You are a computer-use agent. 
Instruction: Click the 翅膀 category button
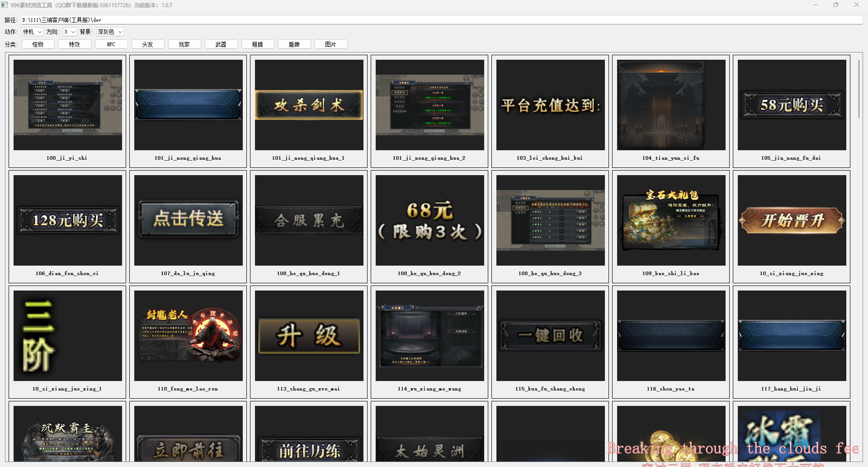point(258,44)
